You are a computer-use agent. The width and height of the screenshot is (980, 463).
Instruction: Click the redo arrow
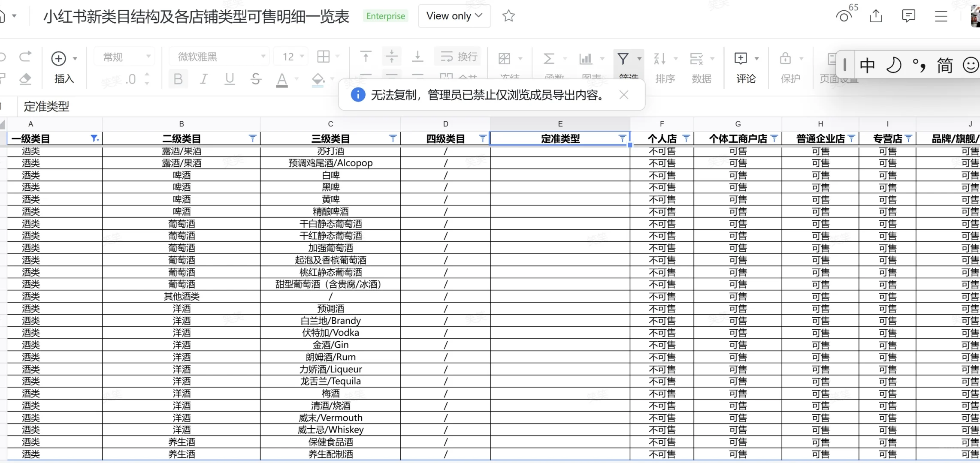coord(25,57)
